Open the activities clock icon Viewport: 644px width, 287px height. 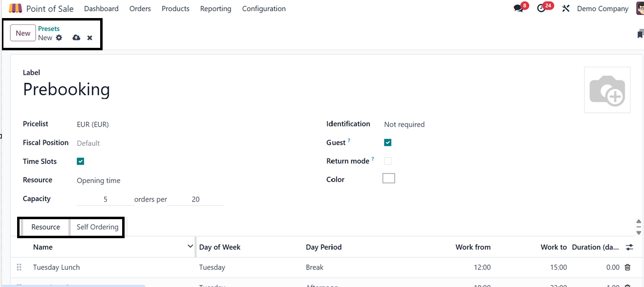[x=541, y=9]
